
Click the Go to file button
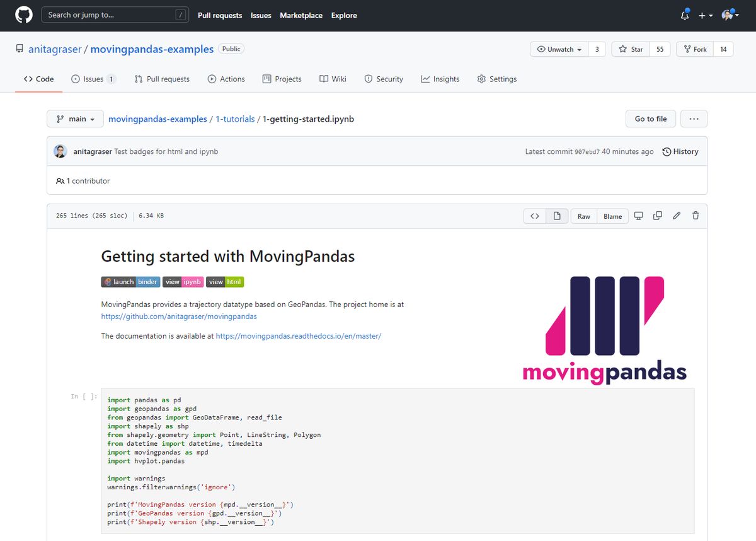650,119
